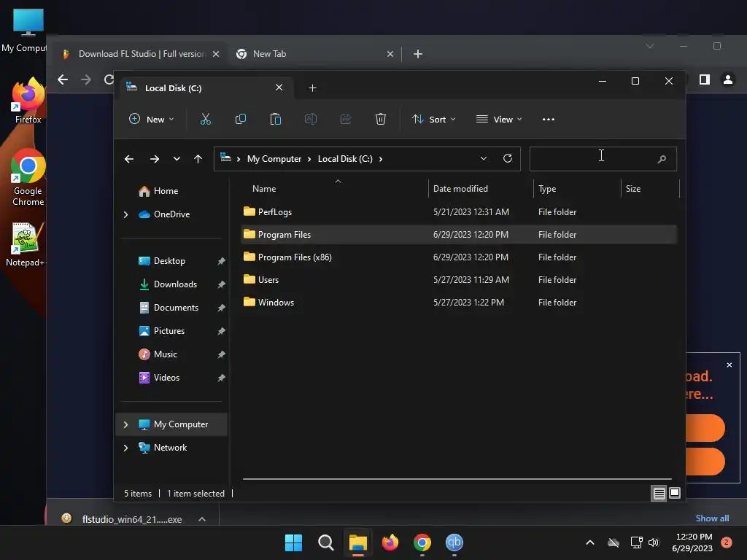Image resolution: width=747 pixels, height=560 pixels.
Task: Click Show all downloads link
Action: click(712, 518)
